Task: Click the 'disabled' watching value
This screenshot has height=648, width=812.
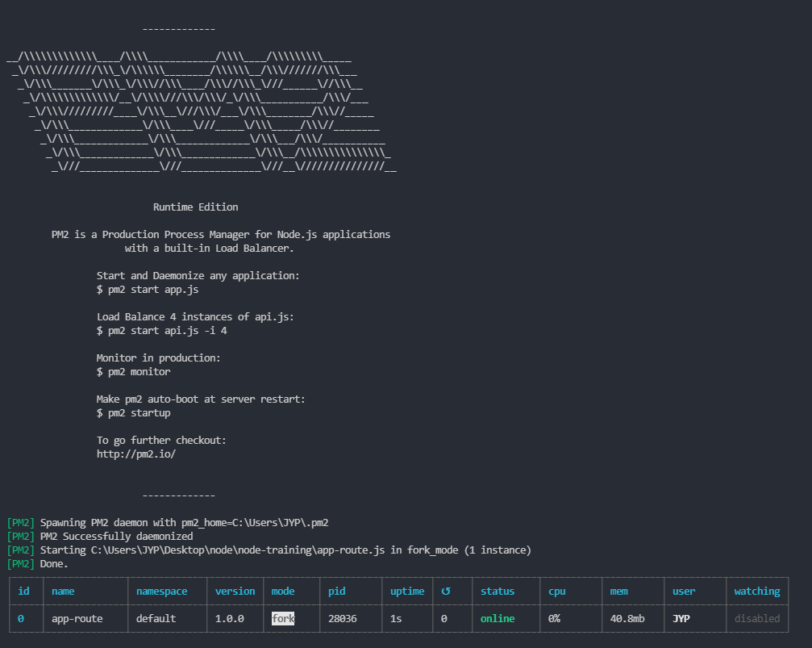Action: pos(757,618)
